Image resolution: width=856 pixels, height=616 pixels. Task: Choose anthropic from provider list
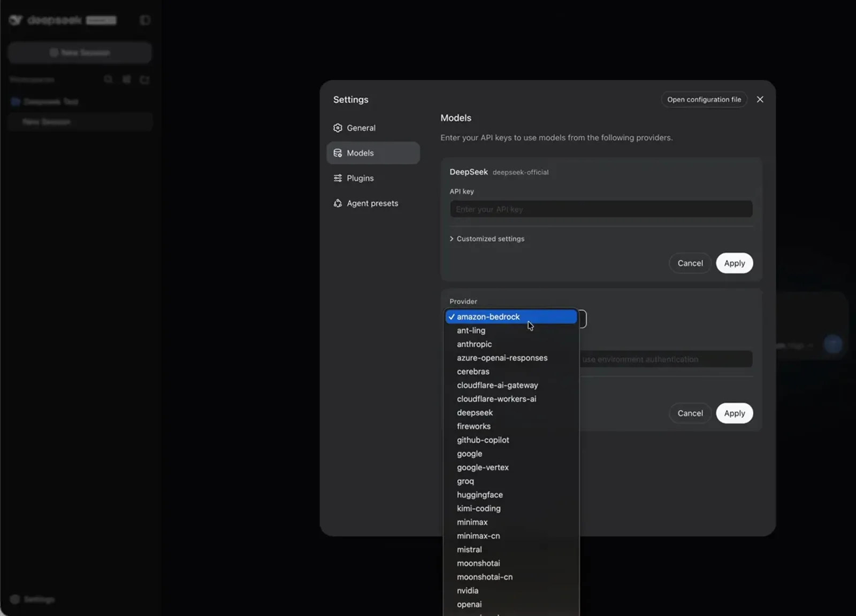(511, 344)
